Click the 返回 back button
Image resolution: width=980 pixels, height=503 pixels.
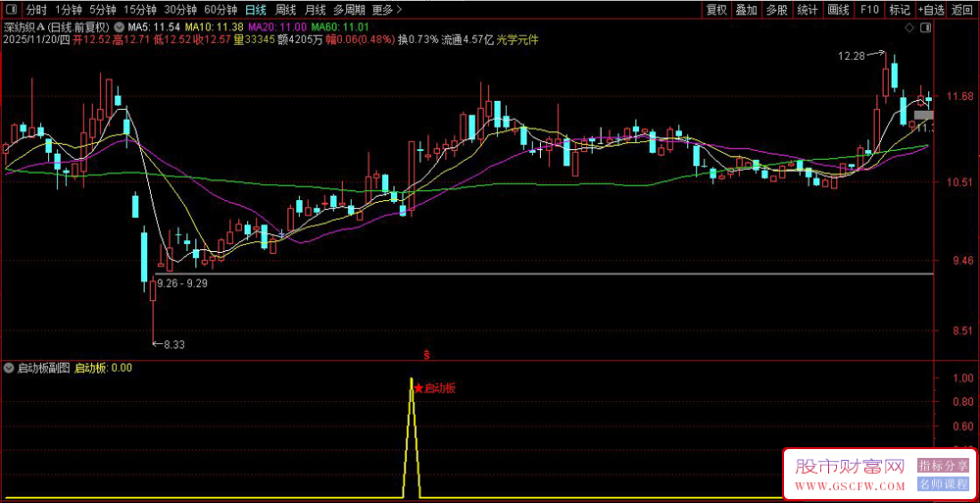coord(962,10)
